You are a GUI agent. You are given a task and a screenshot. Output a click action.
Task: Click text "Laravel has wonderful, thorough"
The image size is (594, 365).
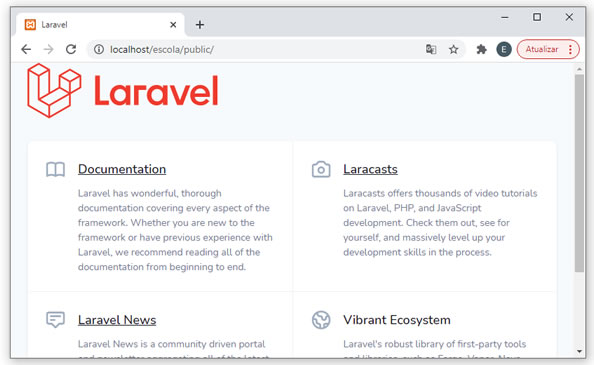[x=150, y=193]
